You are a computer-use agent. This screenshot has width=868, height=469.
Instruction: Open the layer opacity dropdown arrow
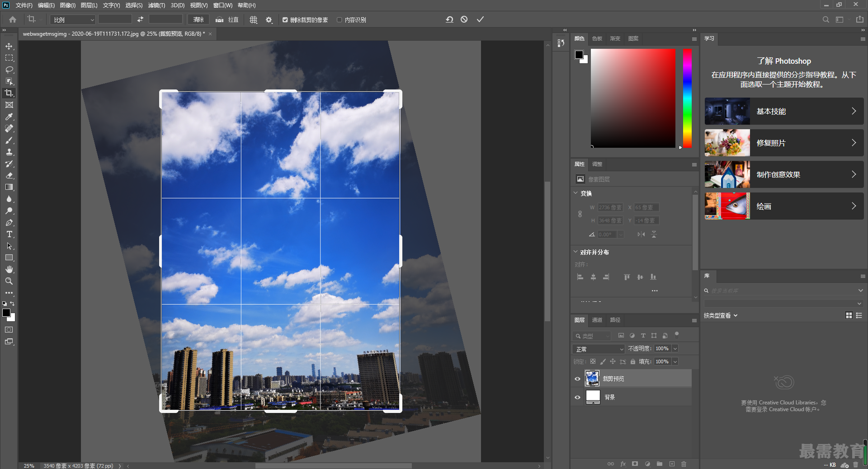pyautogui.click(x=675, y=348)
